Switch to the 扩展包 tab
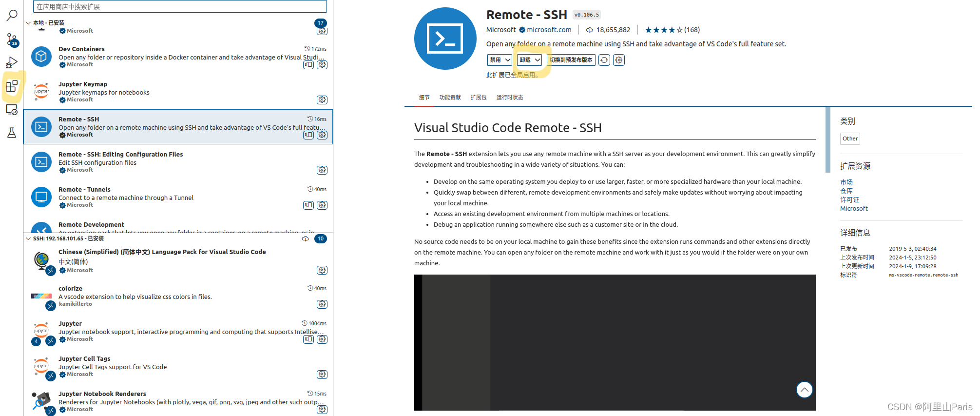 pyautogui.click(x=479, y=98)
